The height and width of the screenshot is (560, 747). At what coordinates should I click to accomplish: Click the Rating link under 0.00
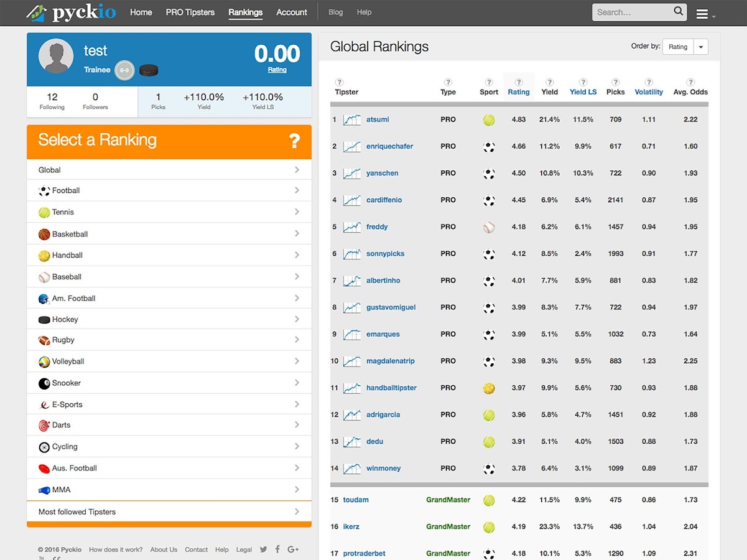(x=277, y=70)
